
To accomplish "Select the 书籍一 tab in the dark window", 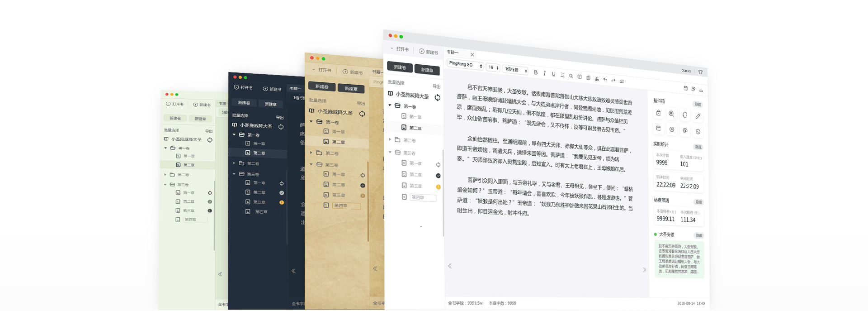I will click(x=296, y=88).
